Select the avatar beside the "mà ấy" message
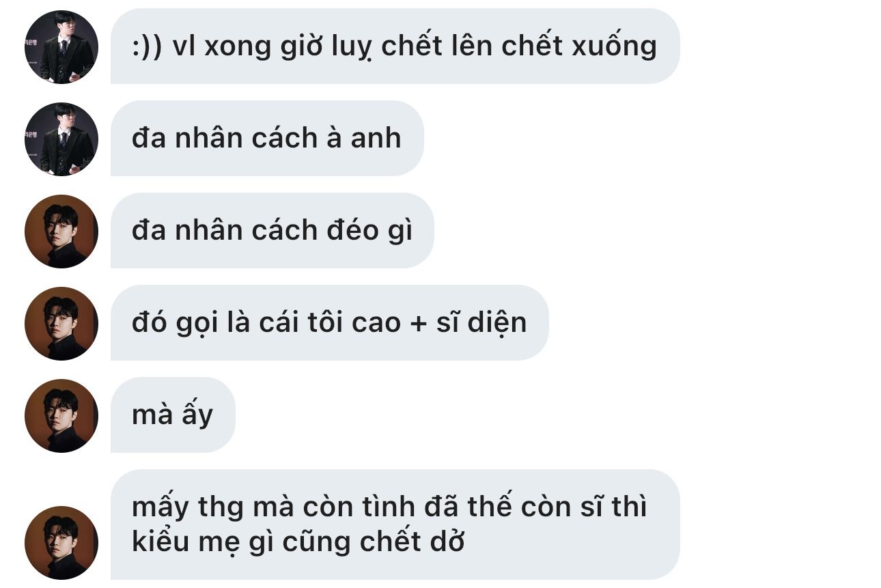Image resolution: width=881 pixels, height=588 pixels. (x=61, y=416)
